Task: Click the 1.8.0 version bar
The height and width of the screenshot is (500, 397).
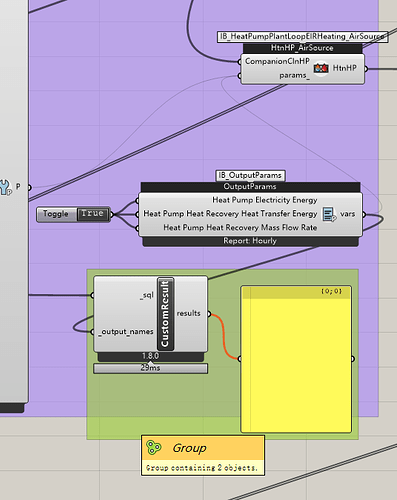Action: (151, 356)
